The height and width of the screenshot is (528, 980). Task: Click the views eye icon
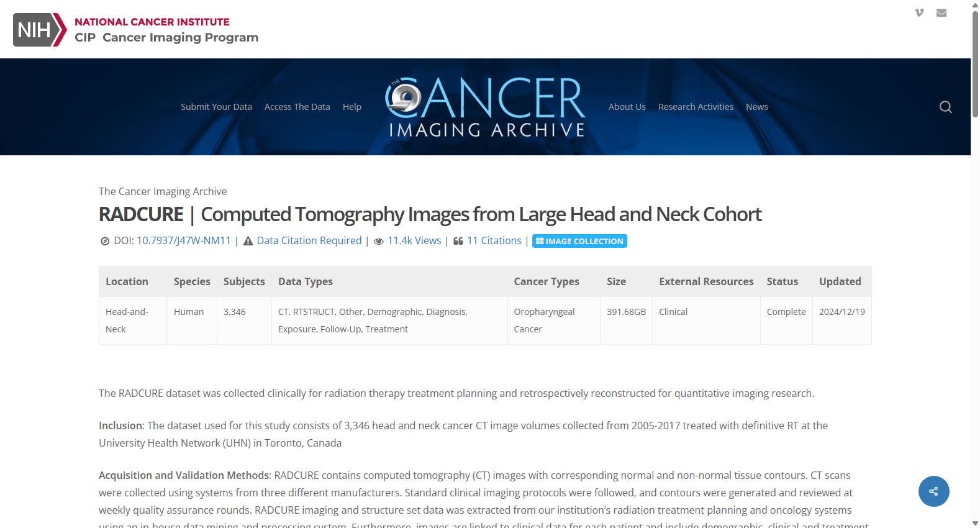point(378,241)
